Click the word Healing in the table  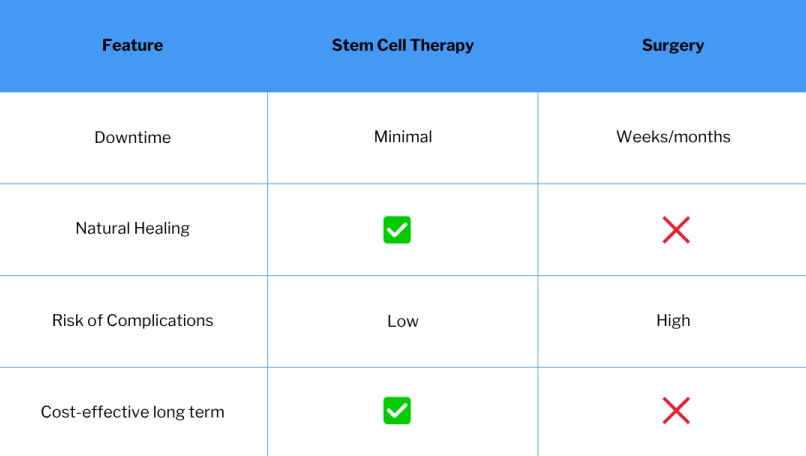[x=163, y=229]
